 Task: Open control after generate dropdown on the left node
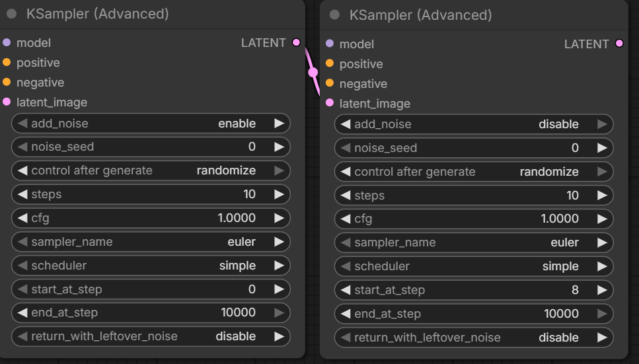click(151, 170)
